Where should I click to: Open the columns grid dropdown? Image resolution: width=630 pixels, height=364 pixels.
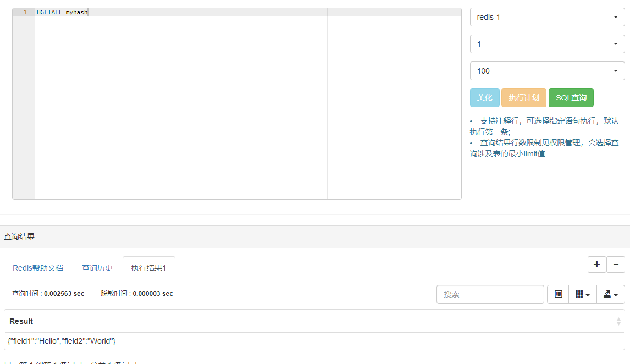(x=583, y=294)
